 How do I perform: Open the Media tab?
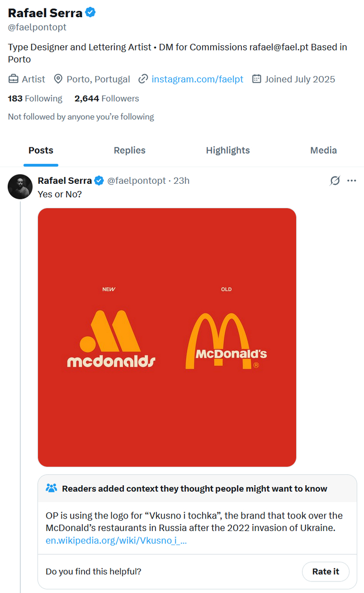tap(323, 150)
